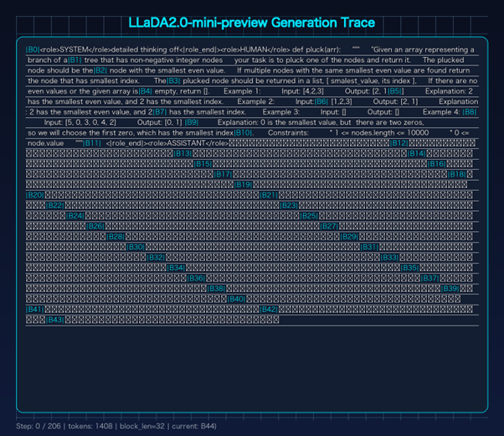
Task: Select the [B13] block marker
Action: pyautogui.click(x=183, y=153)
